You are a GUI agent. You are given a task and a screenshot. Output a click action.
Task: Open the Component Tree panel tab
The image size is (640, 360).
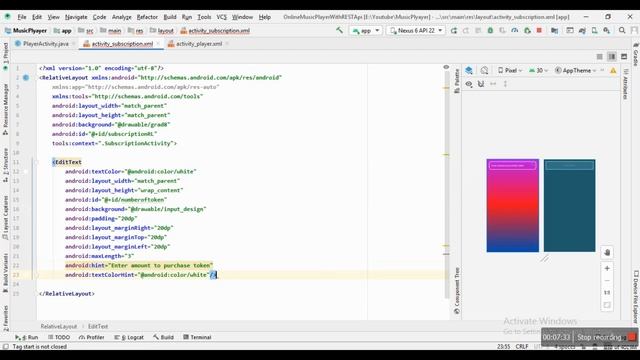[x=457, y=290]
